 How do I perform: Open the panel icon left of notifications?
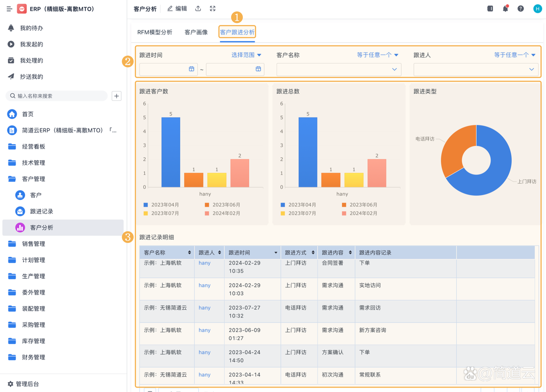(x=490, y=9)
